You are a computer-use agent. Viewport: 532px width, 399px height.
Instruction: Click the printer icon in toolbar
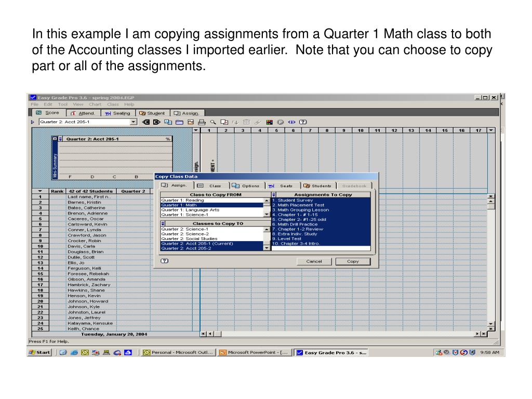[202, 122]
